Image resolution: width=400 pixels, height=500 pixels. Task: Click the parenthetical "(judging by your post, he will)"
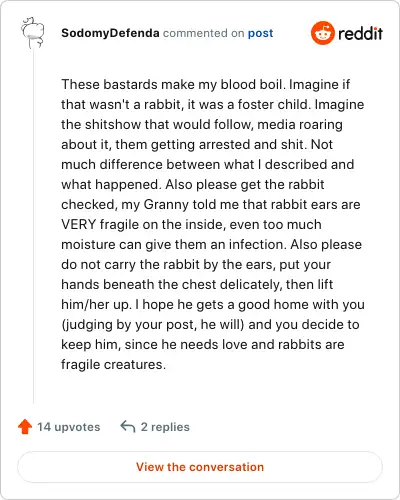[x=153, y=325]
